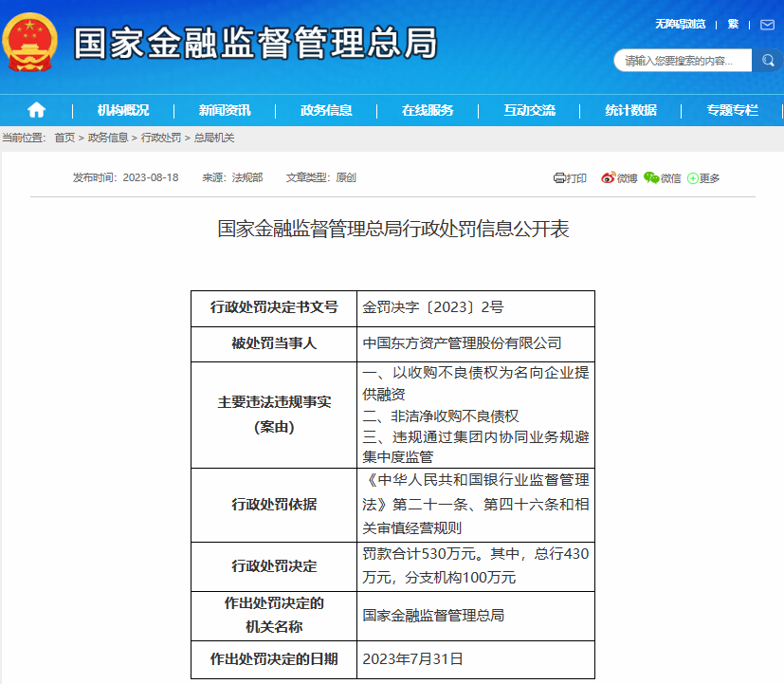Screen dimensions: 784x684
Task: Open the 机构概况 menu
Action: coord(123,110)
